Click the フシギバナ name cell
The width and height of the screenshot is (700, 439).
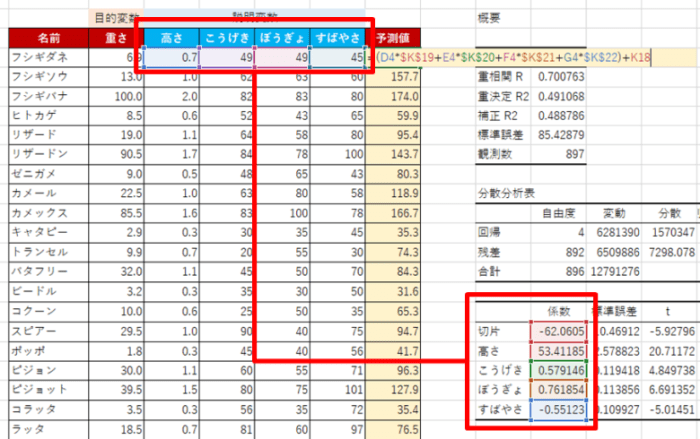[x=49, y=96]
